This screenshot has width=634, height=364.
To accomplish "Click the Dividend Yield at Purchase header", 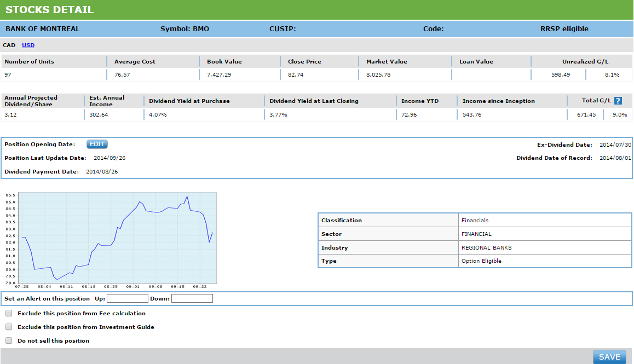I will tap(189, 101).
